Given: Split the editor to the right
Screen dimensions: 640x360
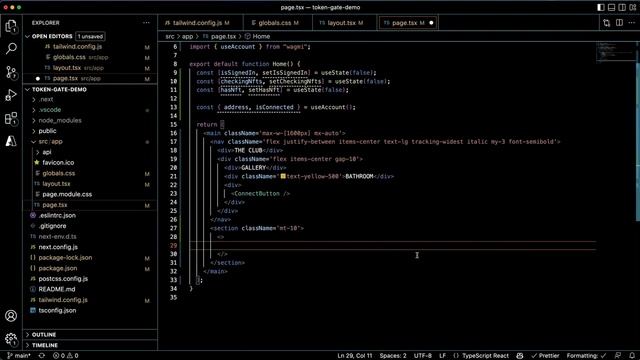Looking at the screenshot, I should click(x=619, y=23).
